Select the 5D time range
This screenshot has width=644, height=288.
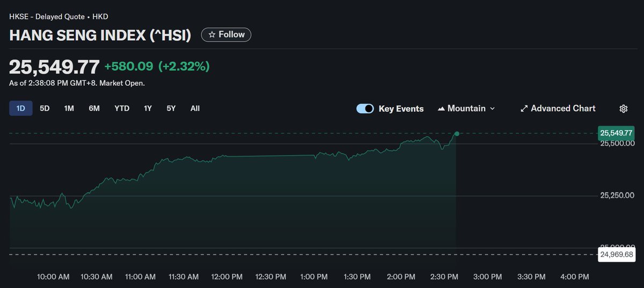coord(45,108)
